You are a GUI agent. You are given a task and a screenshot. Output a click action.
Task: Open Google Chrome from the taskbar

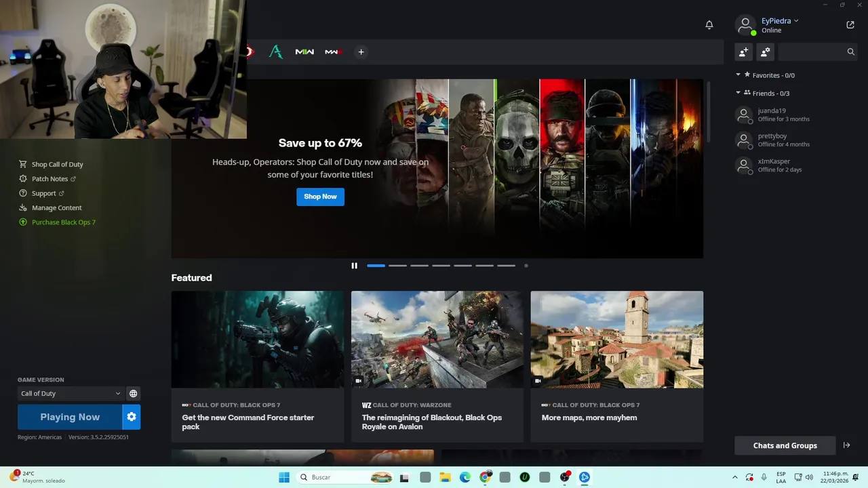coord(485,477)
